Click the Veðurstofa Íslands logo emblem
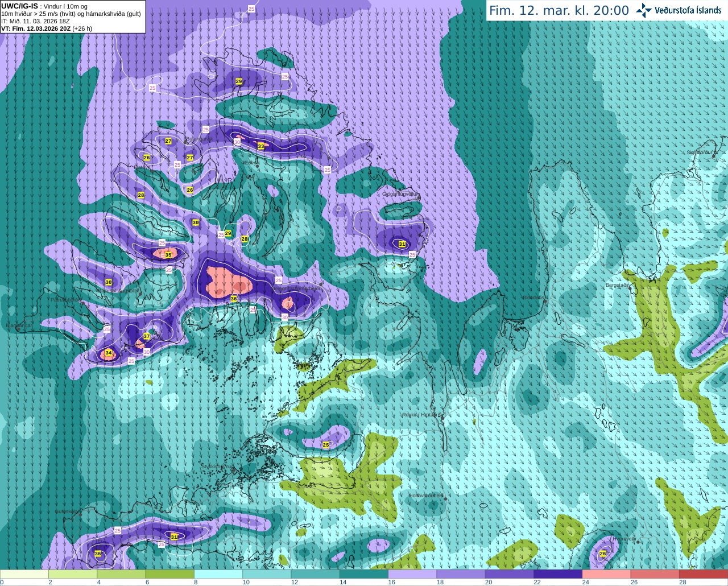The height and width of the screenshot is (586, 728). click(x=643, y=10)
